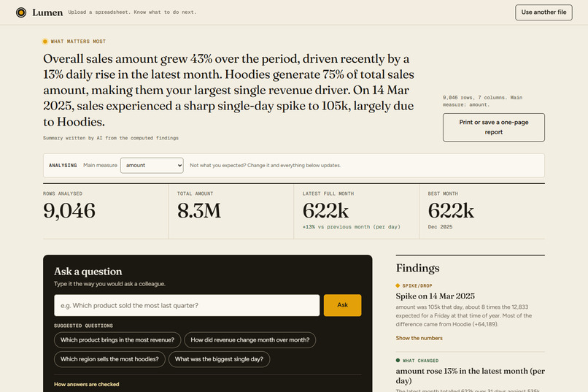Open 'How answers are checked' link
The image size is (588, 392).
pos(87,384)
